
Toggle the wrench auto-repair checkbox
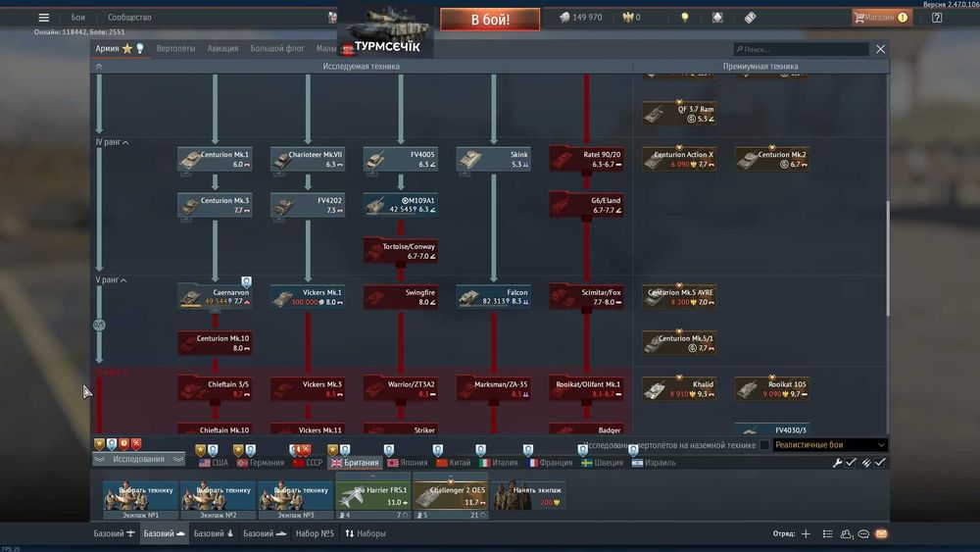pyautogui.click(x=851, y=463)
